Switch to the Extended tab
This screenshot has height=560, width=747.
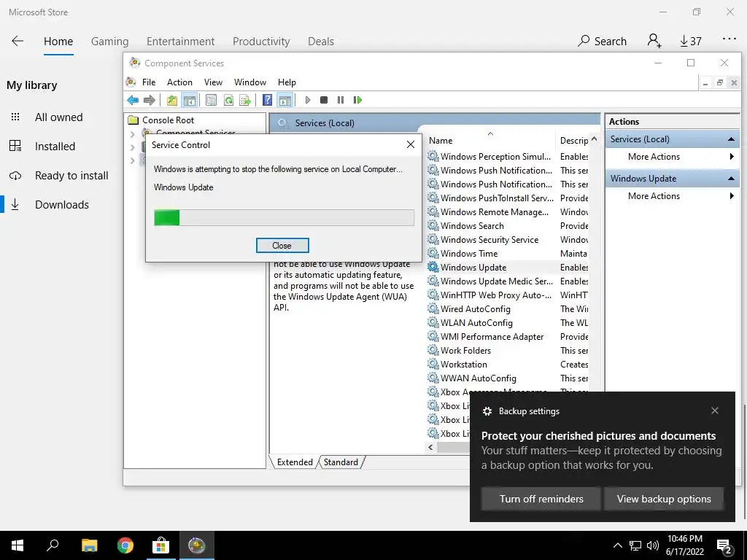point(295,462)
